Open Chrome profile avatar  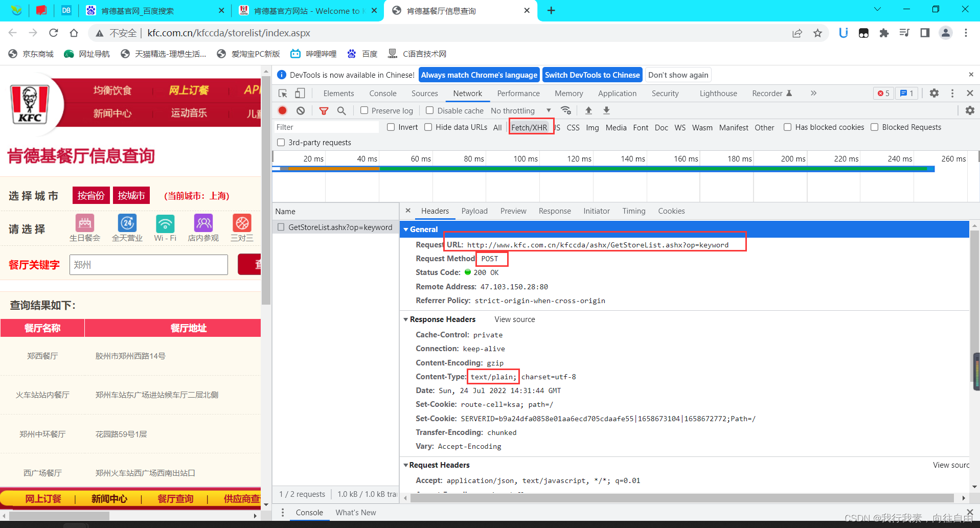(x=946, y=33)
